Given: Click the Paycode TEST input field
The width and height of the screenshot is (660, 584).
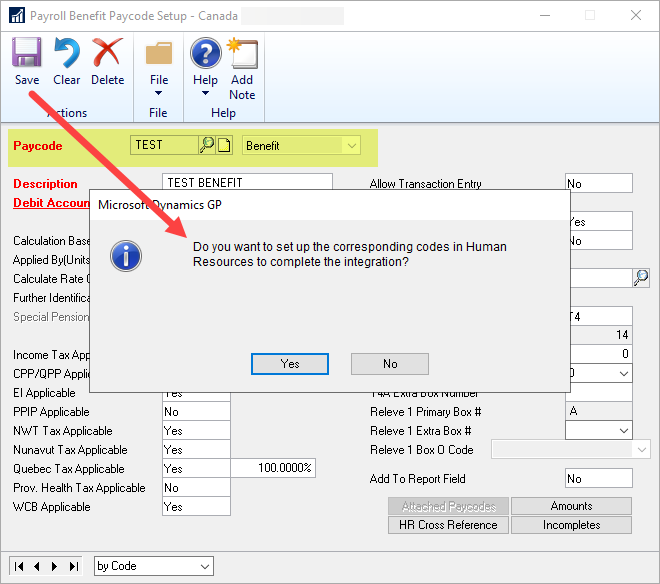Looking at the screenshot, I should [164, 145].
